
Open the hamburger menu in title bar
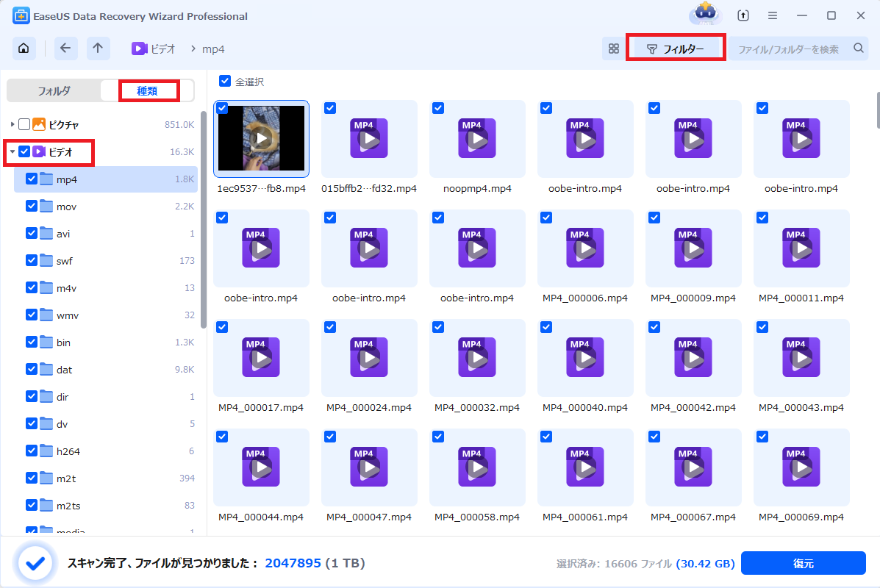tap(773, 15)
